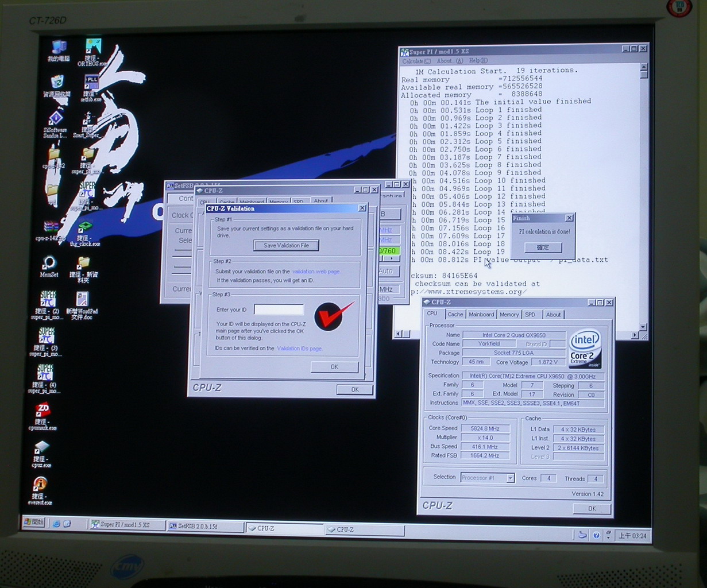
Task: Click the Save Validation File button
Action: click(286, 245)
